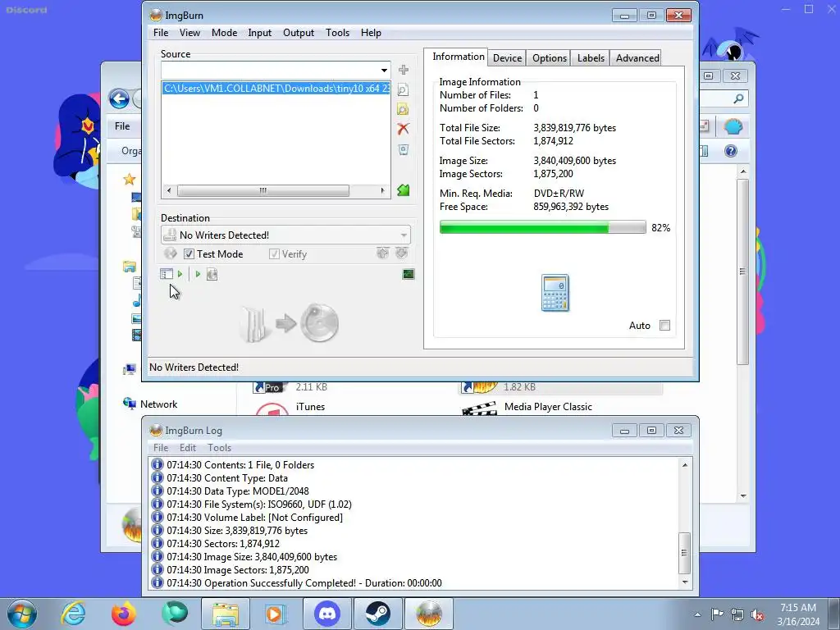The height and width of the screenshot is (630, 840).
Task: Click the red X remove icon
Action: (403, 129)
